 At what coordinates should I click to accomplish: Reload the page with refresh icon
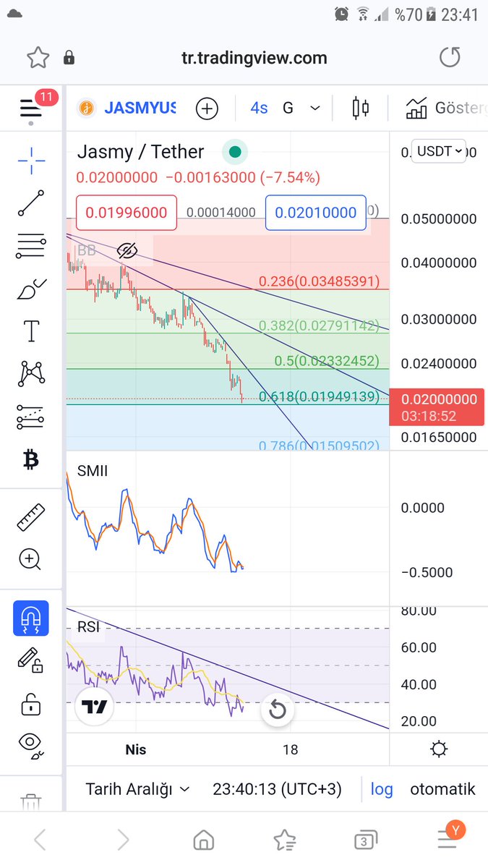point(450,57)
